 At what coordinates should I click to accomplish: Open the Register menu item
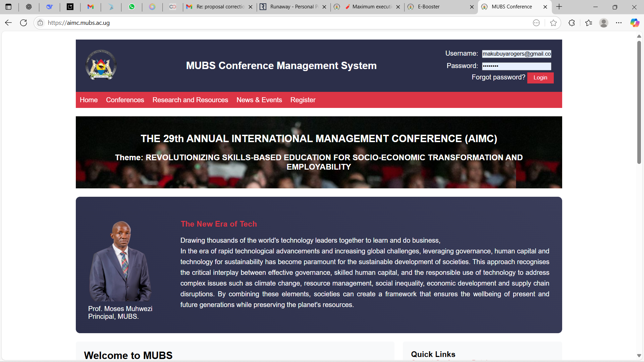[303, 100]
